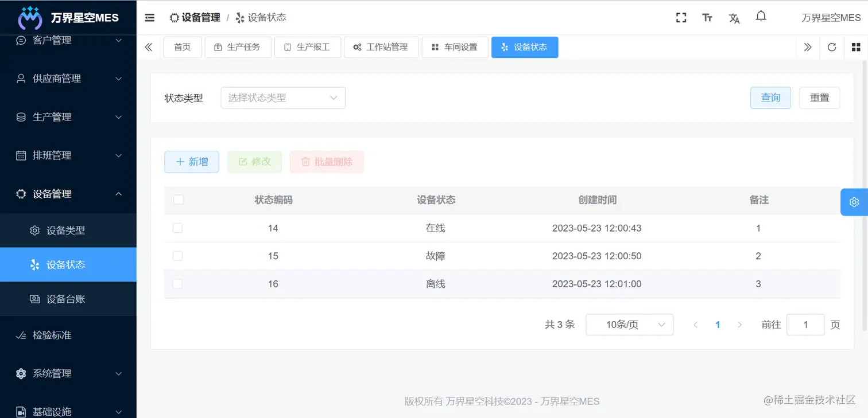The height and width of the screenshot is (418, 868).
Task: Open the 选择状态类型 dropdown
Action: tap(283, 97)
